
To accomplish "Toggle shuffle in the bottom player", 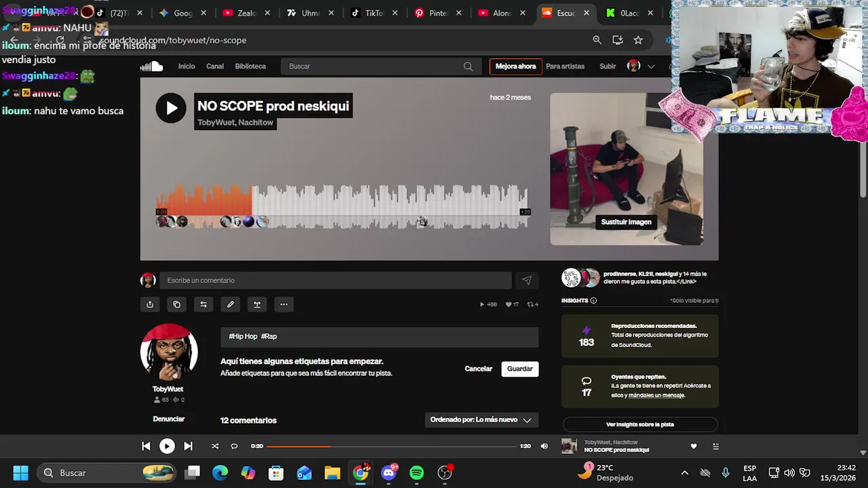I will 215,446.
